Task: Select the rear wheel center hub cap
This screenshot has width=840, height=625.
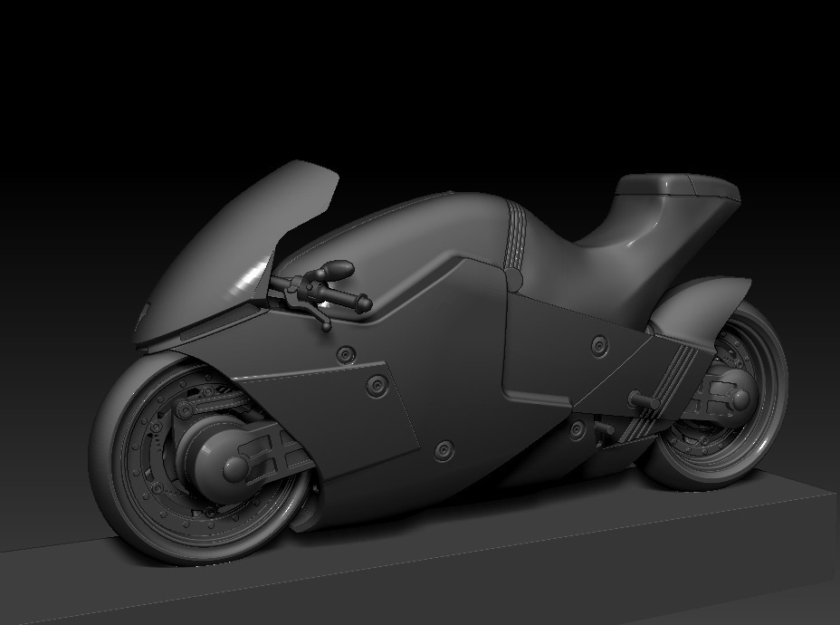Action: (x=741, y=399)
